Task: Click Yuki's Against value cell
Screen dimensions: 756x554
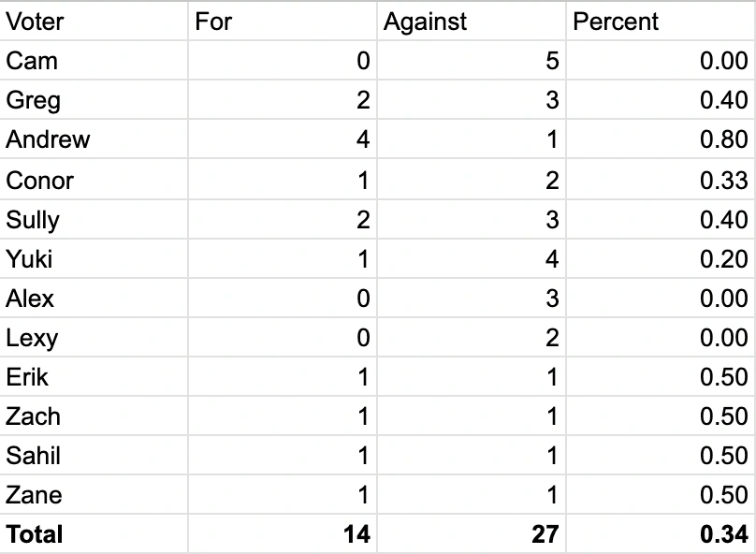Action: click(x=471, y=258)
